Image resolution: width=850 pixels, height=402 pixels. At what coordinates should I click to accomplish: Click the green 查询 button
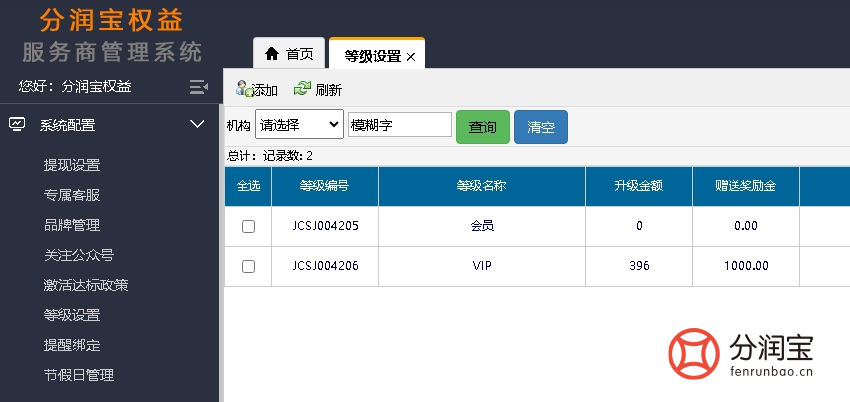point(483,127)
